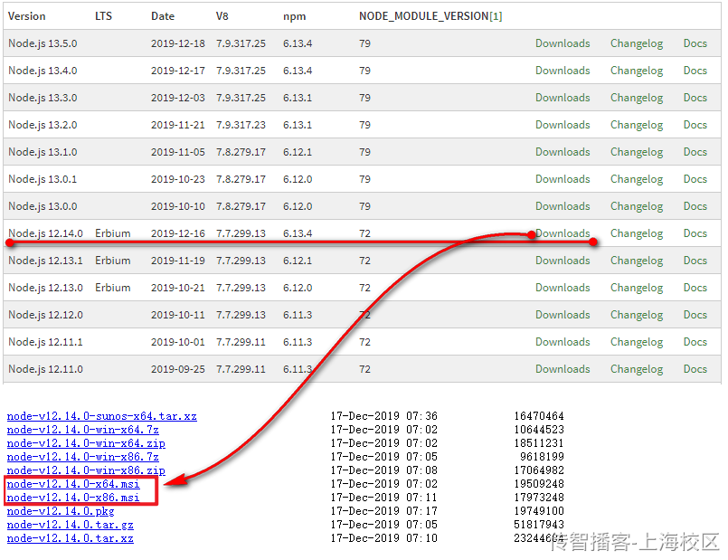
Task: Open Docs for Node.js 13.2.0
Action: click(695, 125)
